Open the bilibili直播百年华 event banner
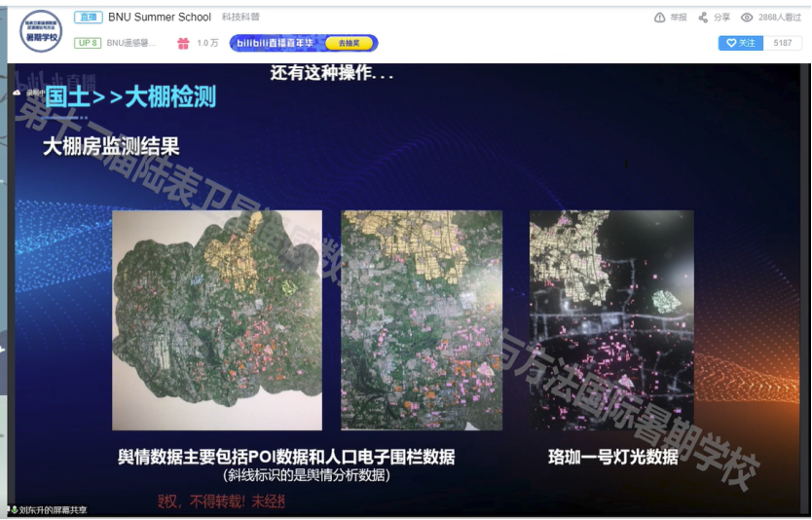Image resolution: width=812 pixels, height=520 pixels. point(303,43)
